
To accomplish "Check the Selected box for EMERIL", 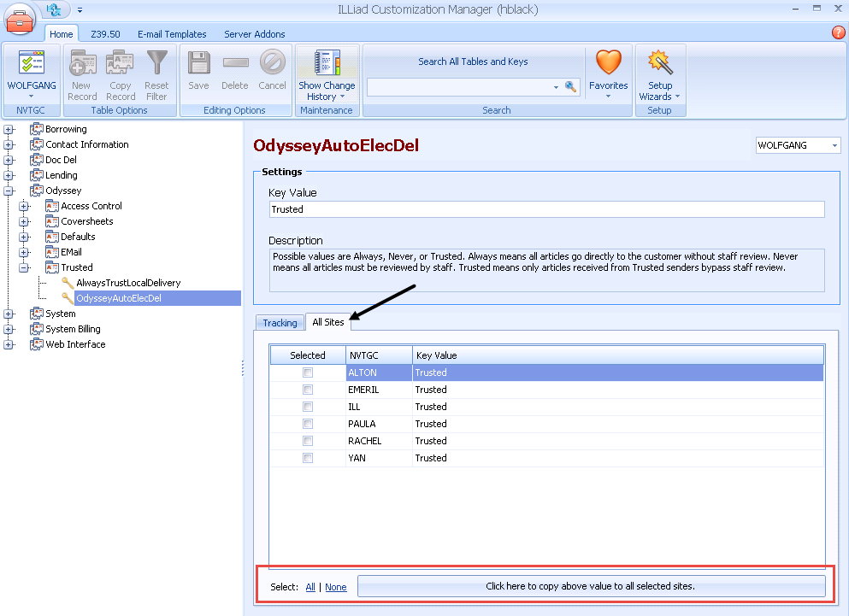I will click(307, 390).
